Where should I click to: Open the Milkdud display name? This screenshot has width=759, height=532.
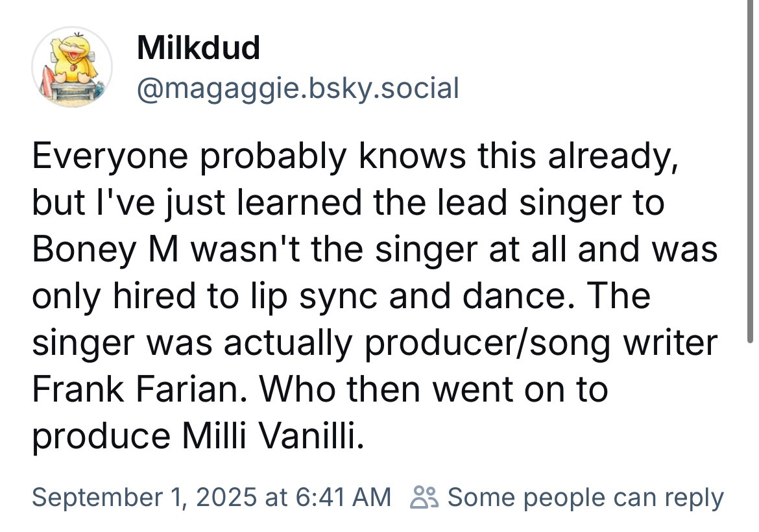click(x=199, y=48)
